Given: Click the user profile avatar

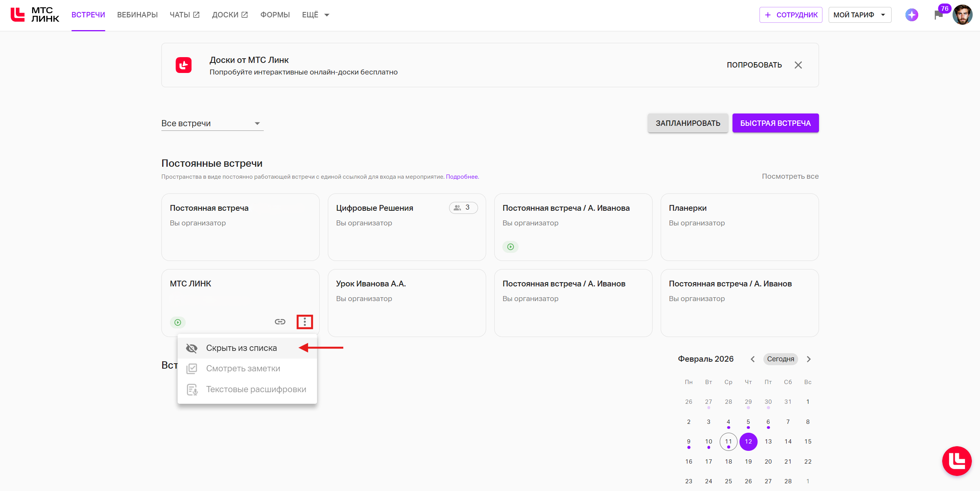Looking at the screenshot, I should [963, 15].
